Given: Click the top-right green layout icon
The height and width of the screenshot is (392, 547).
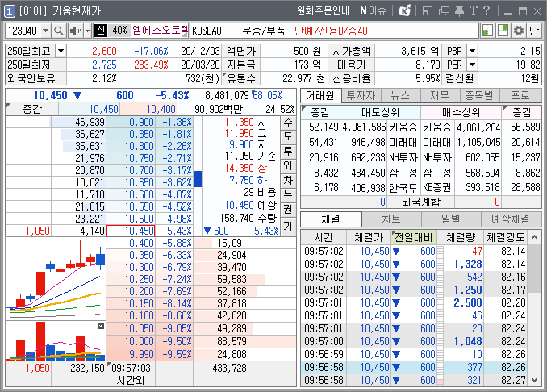Looking at the screenshot, I should (503, 31).
